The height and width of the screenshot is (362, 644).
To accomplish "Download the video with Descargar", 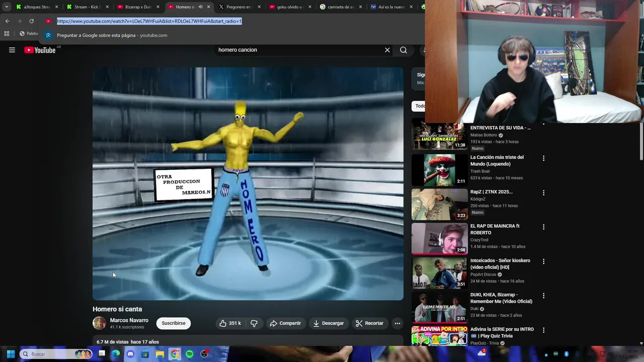I will point(328,323).
